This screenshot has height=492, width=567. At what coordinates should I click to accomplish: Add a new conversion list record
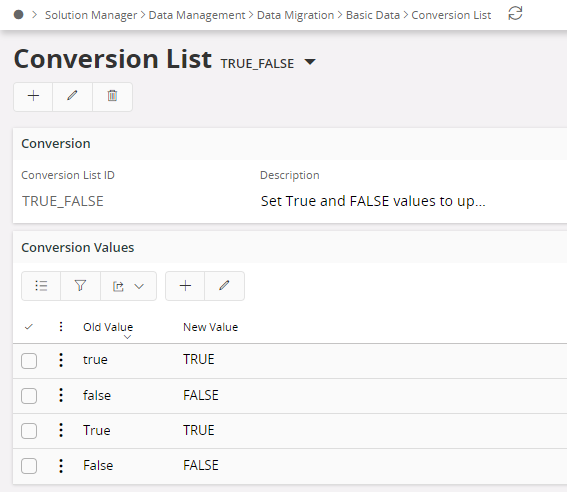point(33,96)
